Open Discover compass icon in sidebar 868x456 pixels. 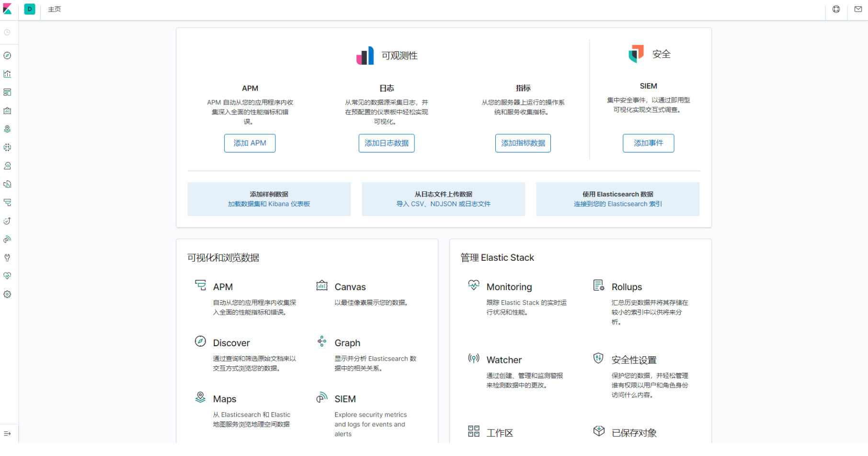(7, 56)
